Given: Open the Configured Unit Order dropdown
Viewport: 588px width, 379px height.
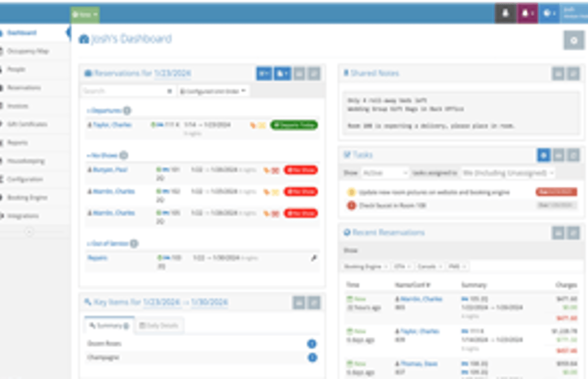Looking at the screenshot, I should (x=213, y=91).
